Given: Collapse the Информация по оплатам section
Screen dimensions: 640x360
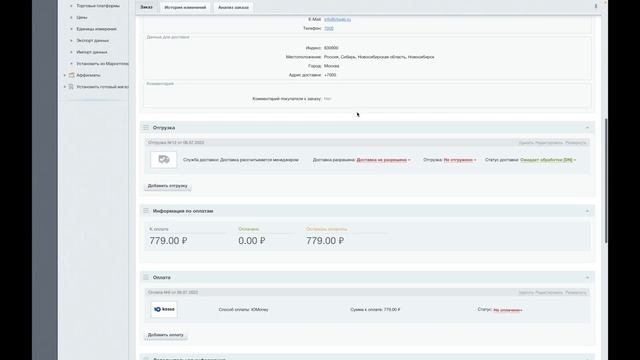Looking at the screenshot, I should (587, 211).
